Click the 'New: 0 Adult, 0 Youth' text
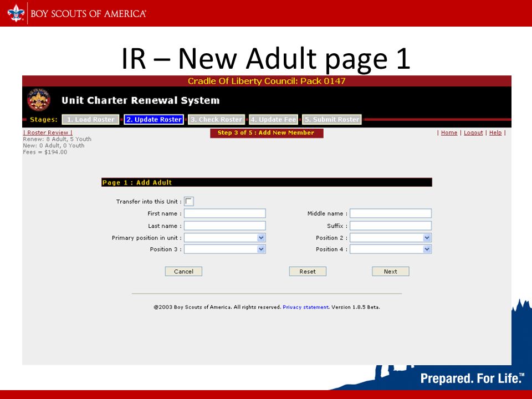532x399 pixels. pyautogui.click(x=54, y=146)
